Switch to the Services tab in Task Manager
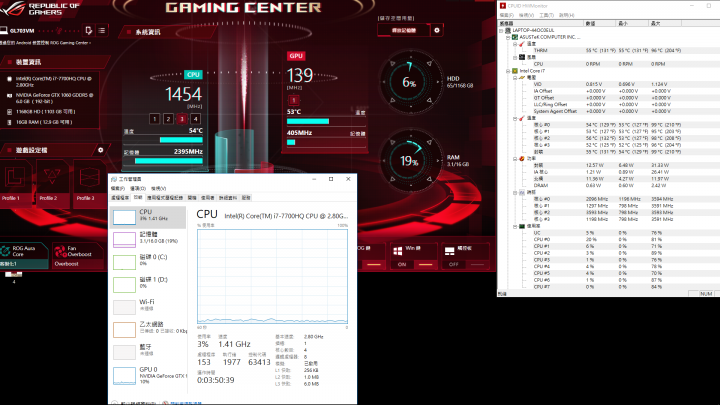This screenshot has width=720, height=405. coord(246,197)
